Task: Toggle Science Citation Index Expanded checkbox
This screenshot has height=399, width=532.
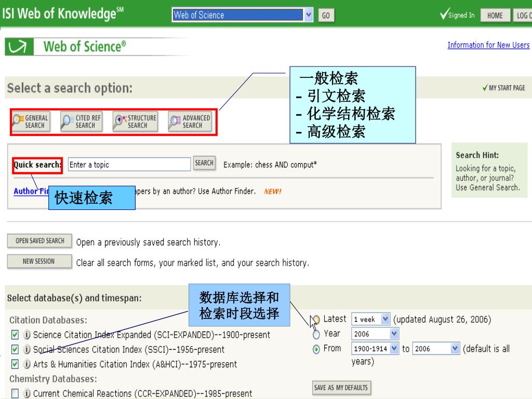Action: click(15, 335)
